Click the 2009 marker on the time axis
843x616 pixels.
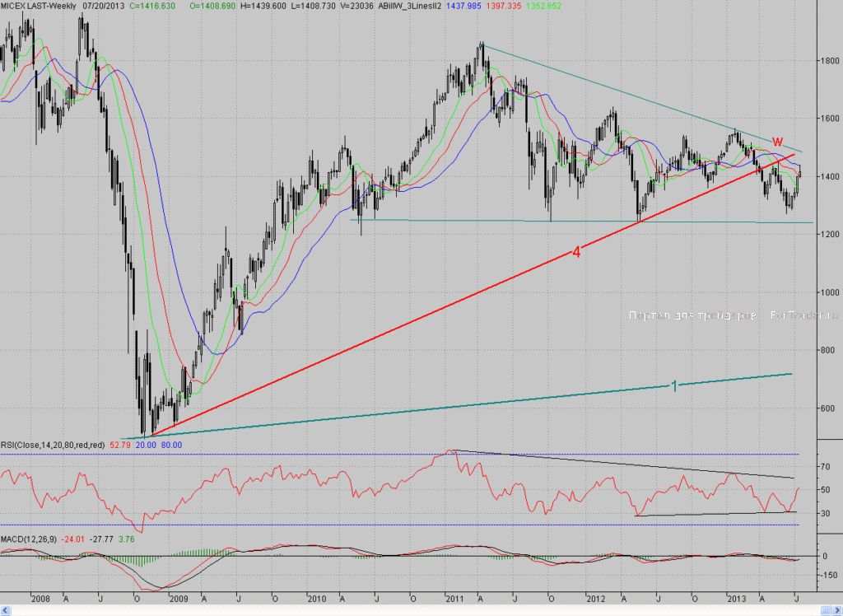[179, 599]
